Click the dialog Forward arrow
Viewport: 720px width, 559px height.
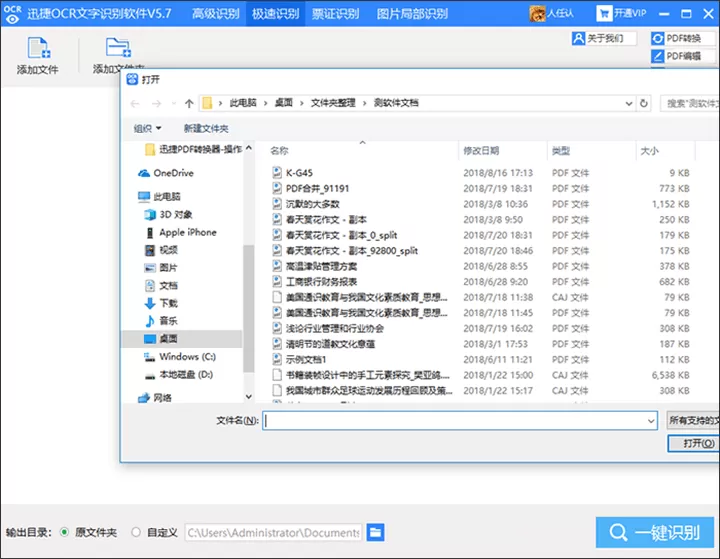click(157, 104)
